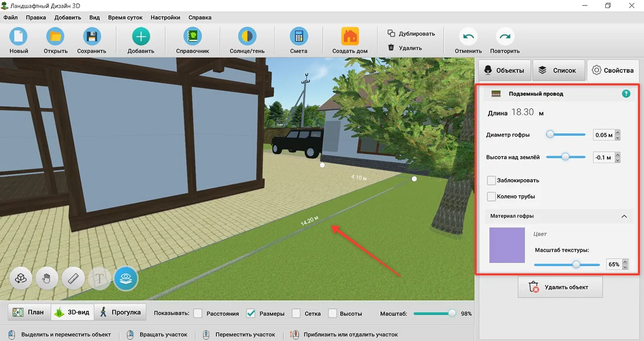
Task: Switch to the План view button
Action: point(29,312)
